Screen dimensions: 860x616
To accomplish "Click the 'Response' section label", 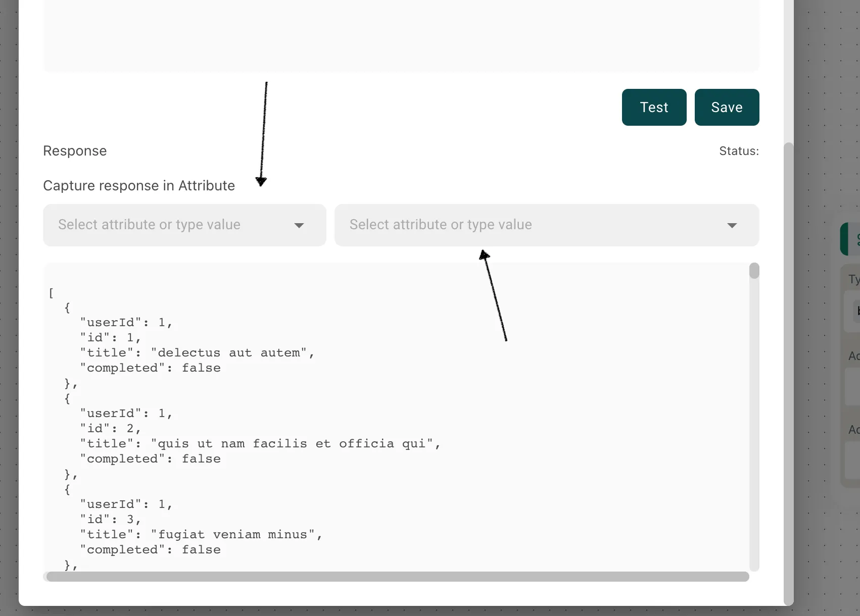I will click(x=75, y=150).
